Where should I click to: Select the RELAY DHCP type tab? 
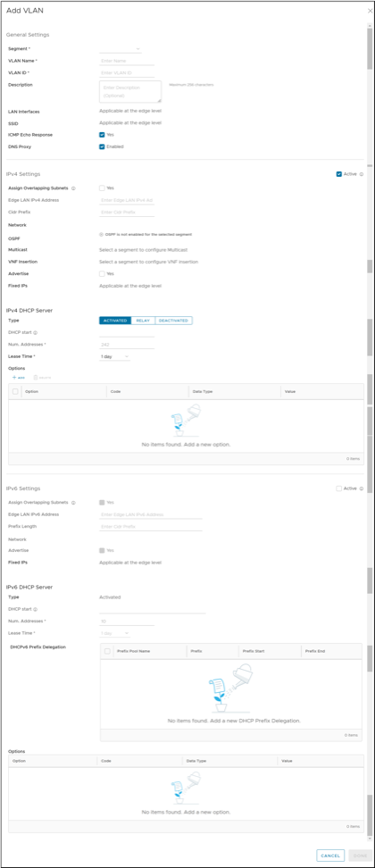pos(143,321)
